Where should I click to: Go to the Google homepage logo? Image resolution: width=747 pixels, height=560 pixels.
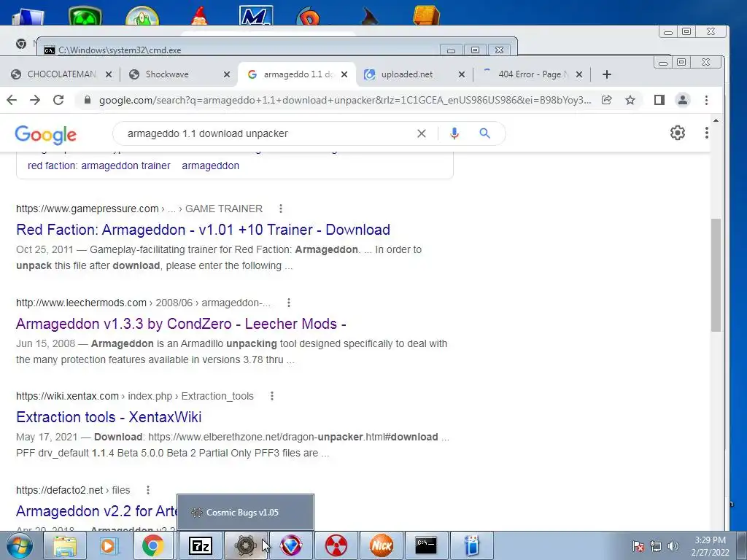[46, 135]
